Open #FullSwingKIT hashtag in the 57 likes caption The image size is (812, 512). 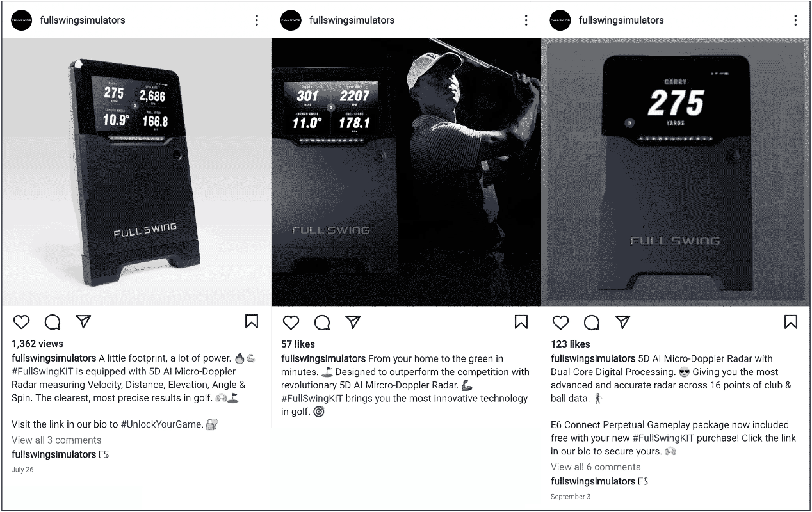click(x=314, y=398)
